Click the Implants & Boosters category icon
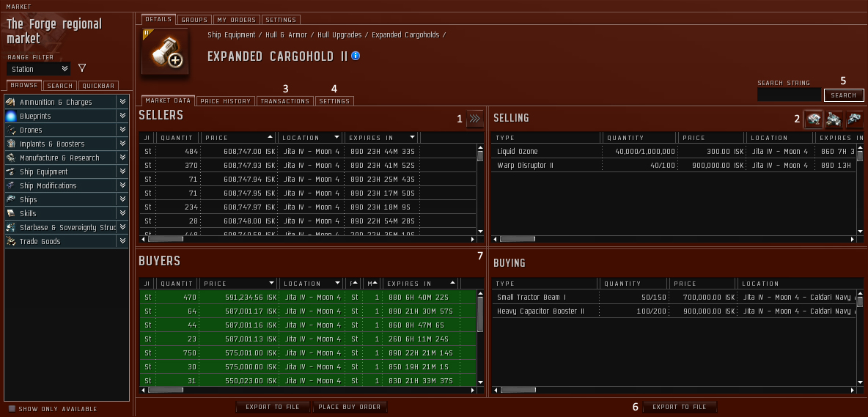This screenshot has height=417, width=868. 11,144
